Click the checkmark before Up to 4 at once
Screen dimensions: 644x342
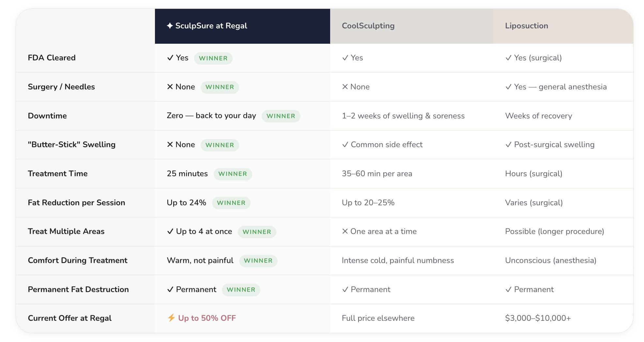pyautogui.click(x=170, y=231)
